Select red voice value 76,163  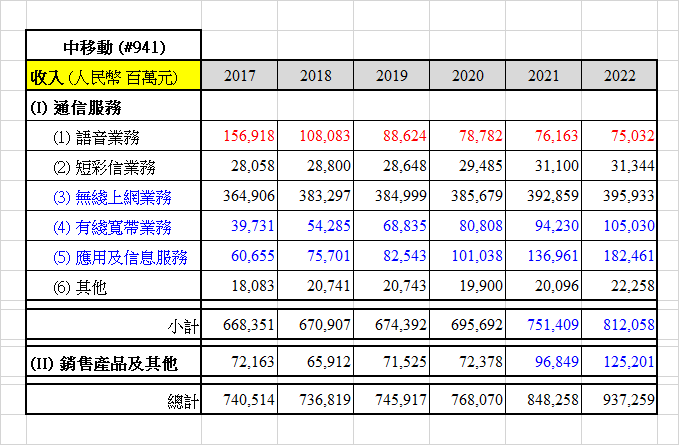(556, 136)
